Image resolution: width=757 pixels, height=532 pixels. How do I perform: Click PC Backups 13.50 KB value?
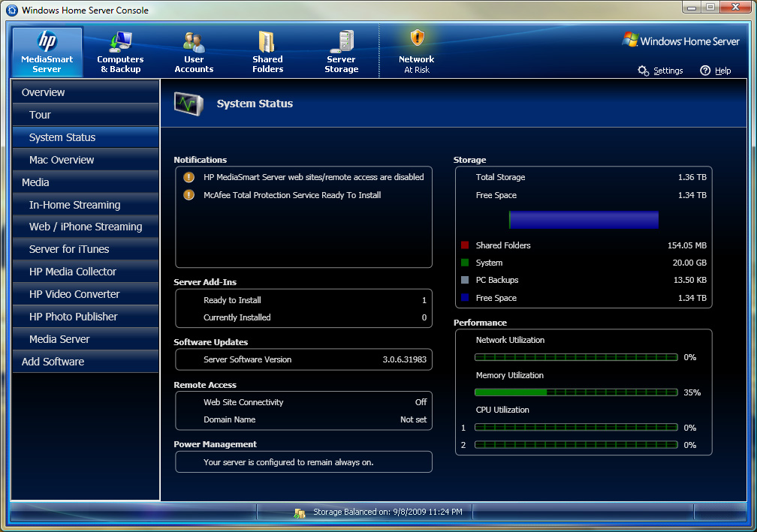(x=690, y=280)
